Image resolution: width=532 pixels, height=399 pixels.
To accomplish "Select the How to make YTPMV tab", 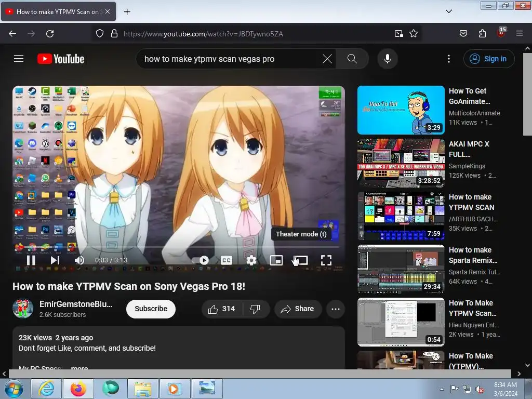I will (x=58, y=11).
